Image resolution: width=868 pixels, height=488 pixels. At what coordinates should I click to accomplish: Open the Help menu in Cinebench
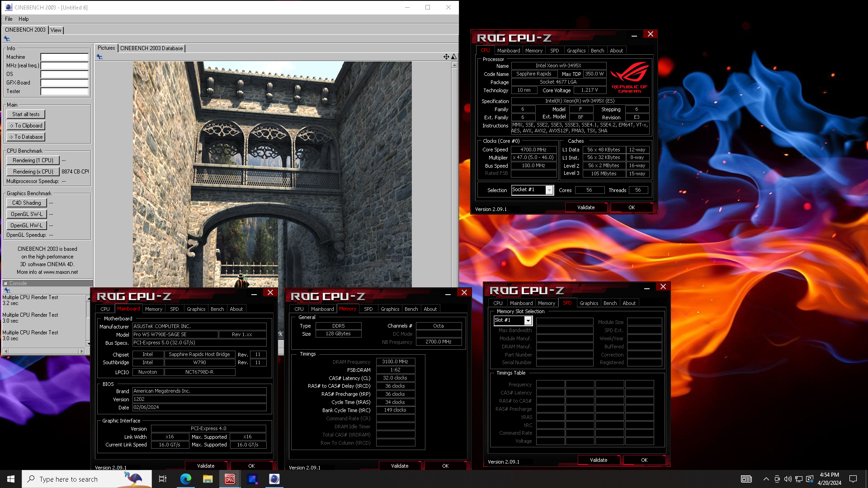click(x=24, y=19)
